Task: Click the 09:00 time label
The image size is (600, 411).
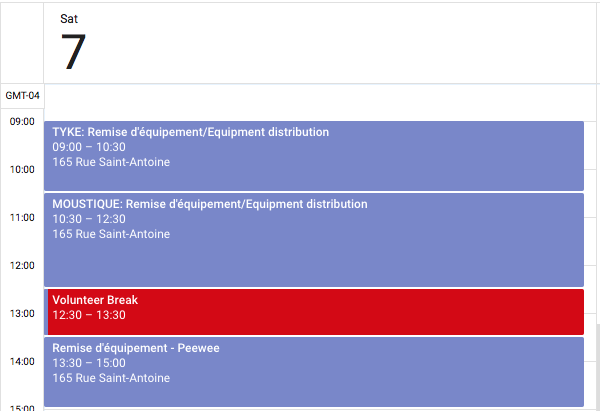Action: tap(22, 121)
